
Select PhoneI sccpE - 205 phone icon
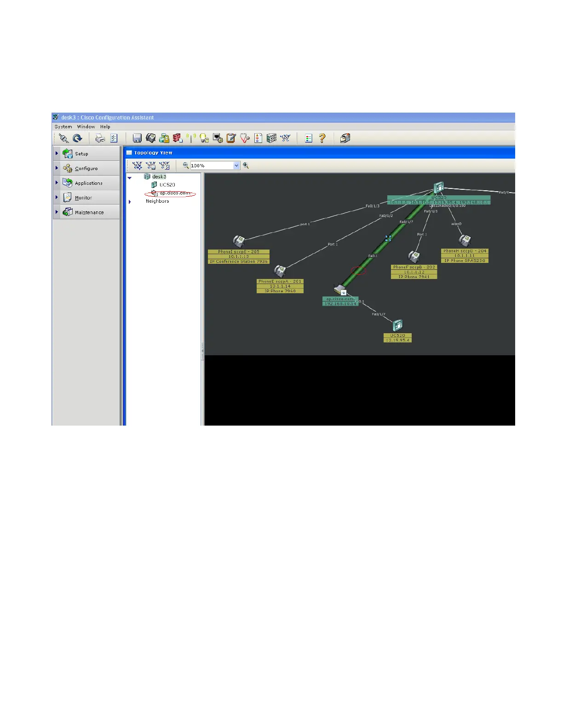[x=239, y=241]
